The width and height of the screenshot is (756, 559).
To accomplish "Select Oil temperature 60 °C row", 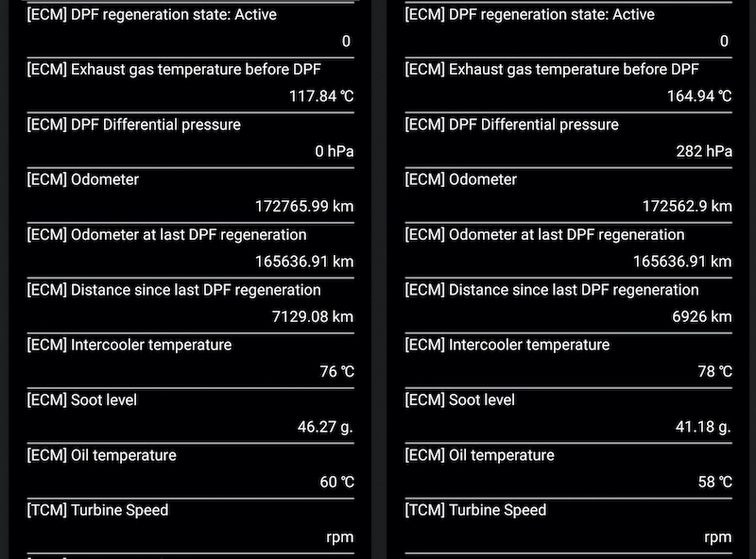I will [191, 471].
